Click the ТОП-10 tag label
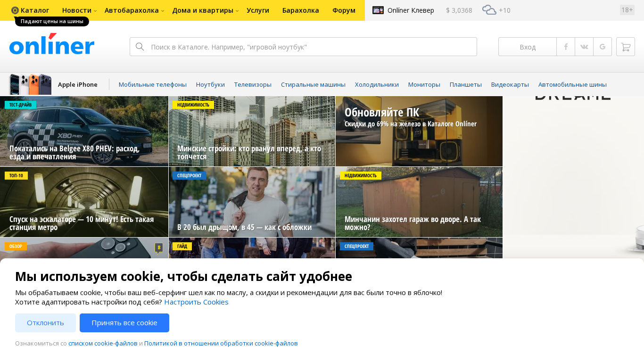Image resolution: width=644 pixels, height=362 pixels. coord(16,175)
